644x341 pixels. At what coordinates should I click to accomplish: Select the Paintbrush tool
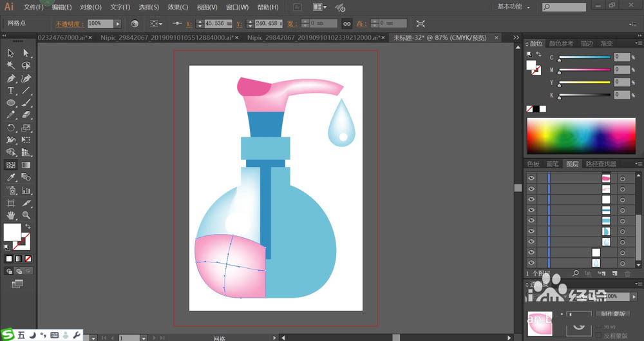[26, 103]
